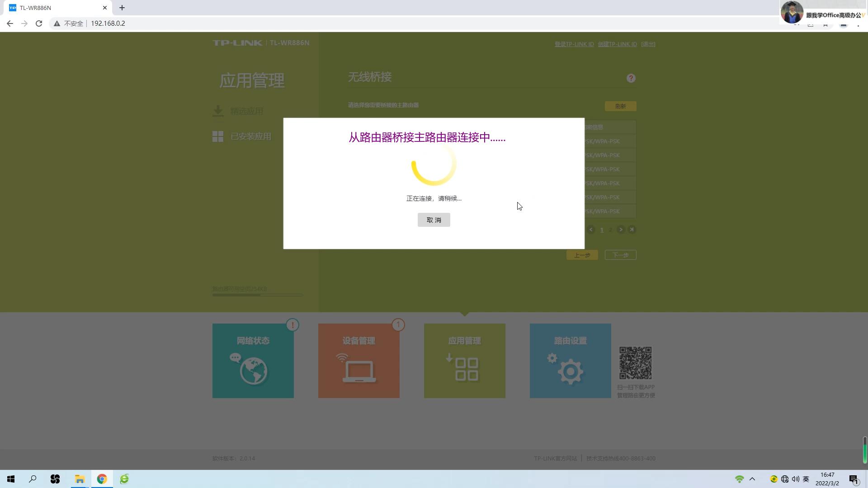868x488 pixels.
Task: Cancel the bridging connection with 取消
Action: click(434, 220)
